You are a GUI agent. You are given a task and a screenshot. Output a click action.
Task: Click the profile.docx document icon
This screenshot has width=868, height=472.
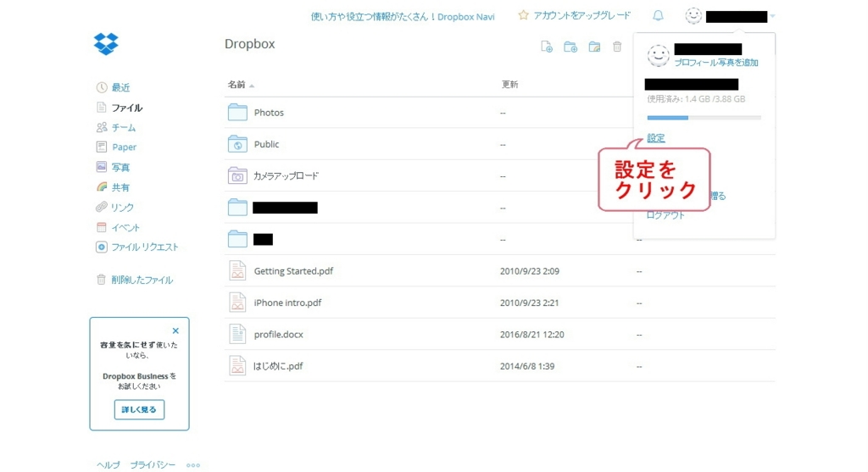tap(237, 334)
